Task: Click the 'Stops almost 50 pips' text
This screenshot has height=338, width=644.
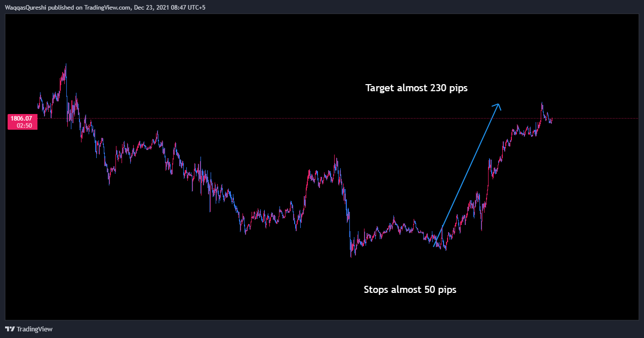Action: click(410, 290)
